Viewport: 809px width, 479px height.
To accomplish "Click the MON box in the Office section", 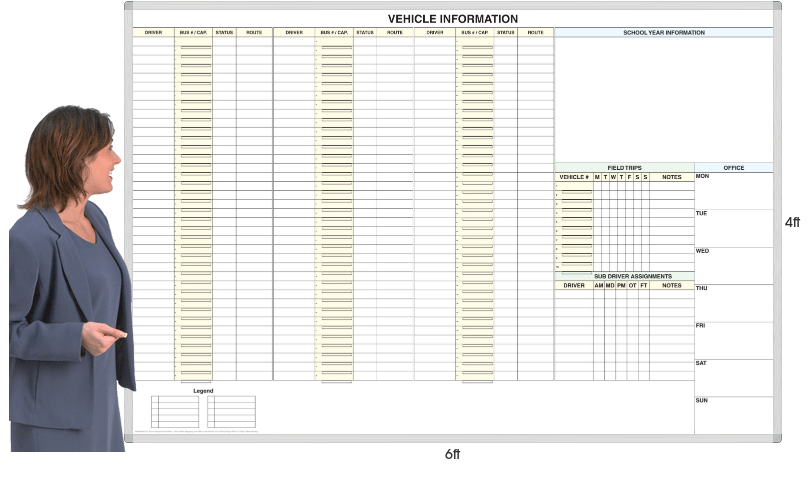I will point(733,191).
